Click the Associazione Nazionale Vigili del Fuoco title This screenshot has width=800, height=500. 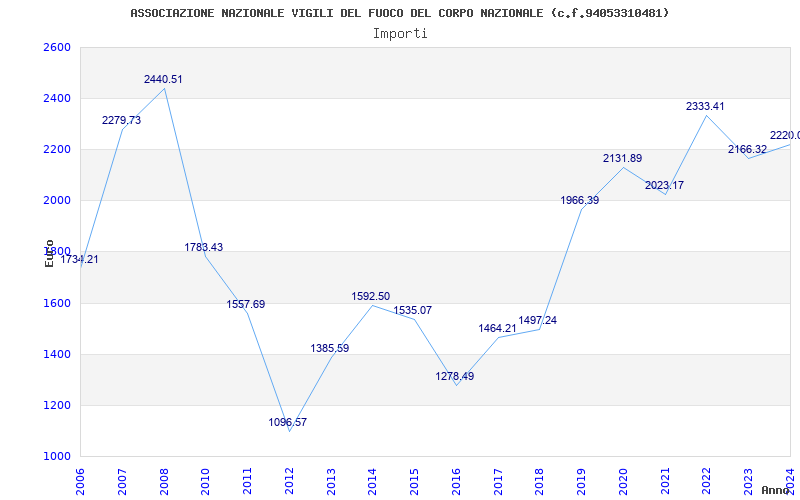pos(400,13)
